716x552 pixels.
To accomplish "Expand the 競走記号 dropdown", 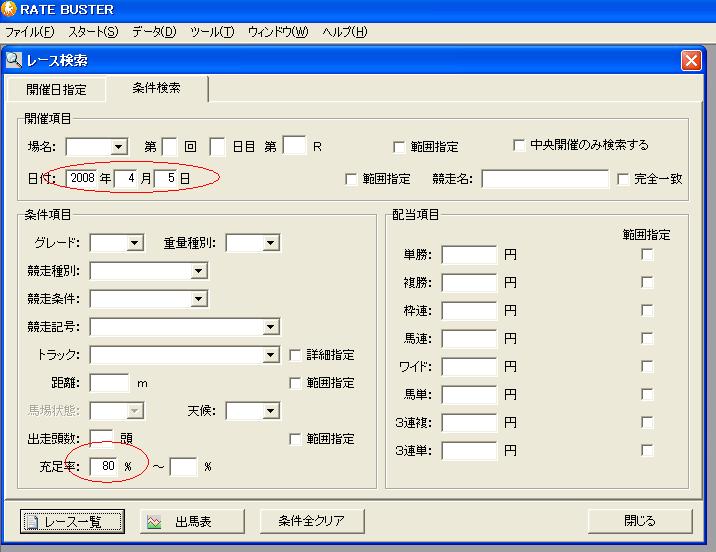I will 270,327.
